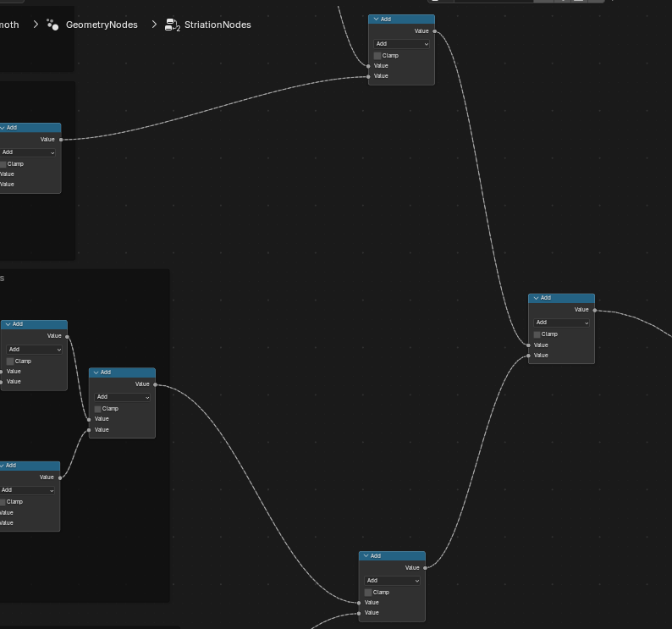This screenshot has height=629, width=672.
Task: Click output socket of three-node frame's highest node
Action: click(68, 336)
